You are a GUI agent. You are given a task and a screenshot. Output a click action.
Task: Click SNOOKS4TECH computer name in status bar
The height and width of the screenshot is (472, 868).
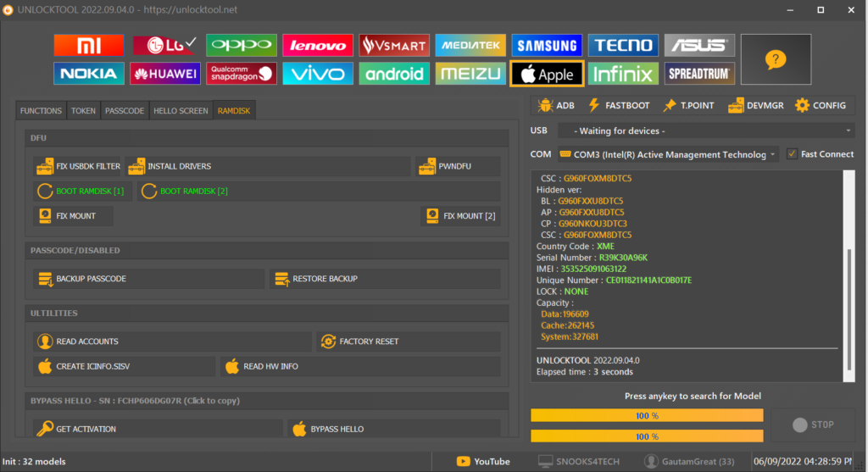(x=578, y=462)
